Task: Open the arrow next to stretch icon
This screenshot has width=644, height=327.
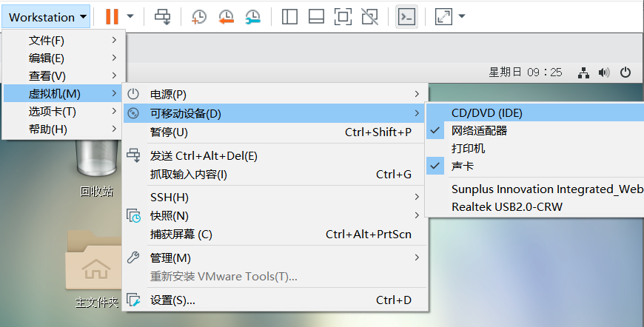Action: pyautogui.click(x=462, y=16)
